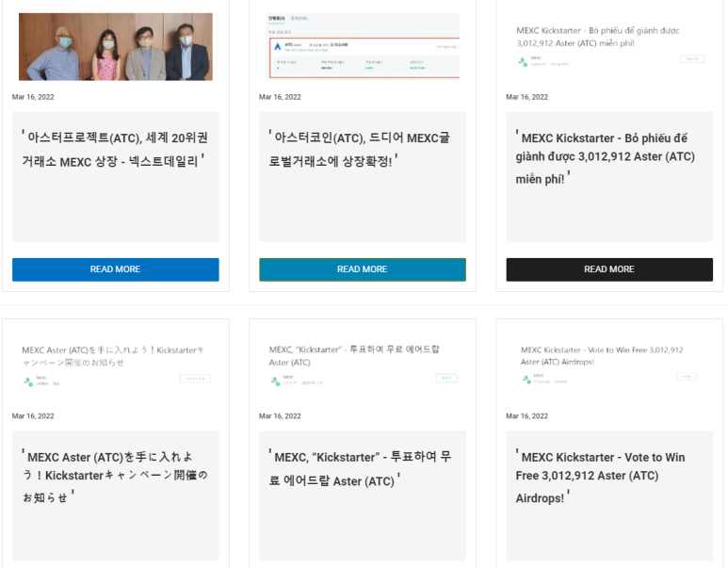Open the English Vote to Win preview thumbnail

[x=609, y=366]
